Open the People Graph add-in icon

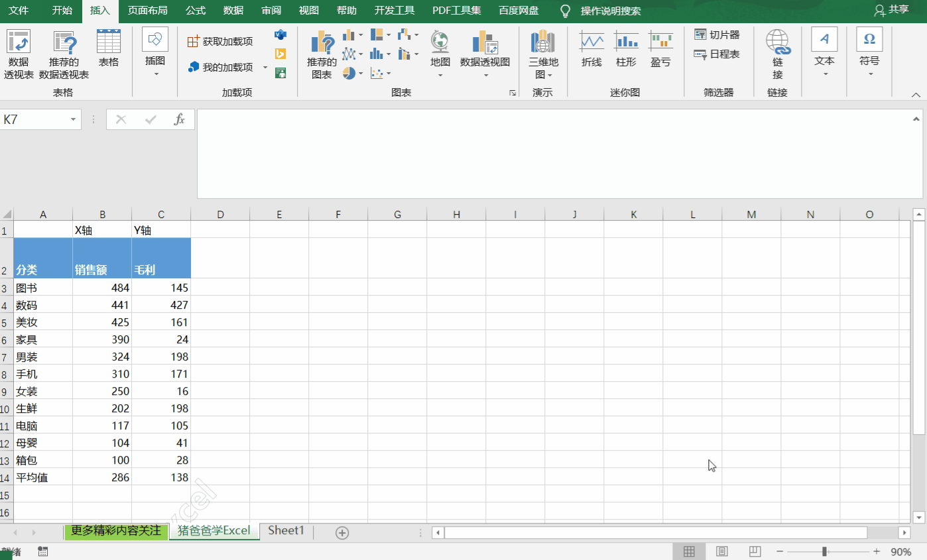click(280, 73)
